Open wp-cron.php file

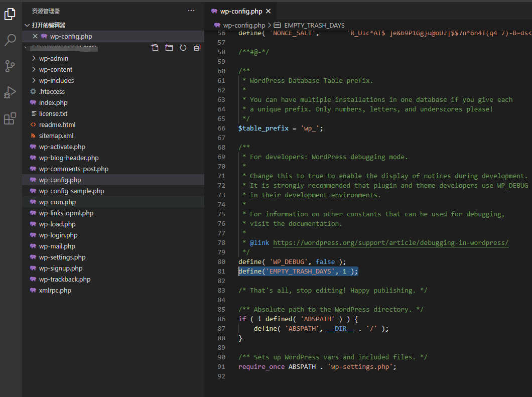[x=113, y=202]
